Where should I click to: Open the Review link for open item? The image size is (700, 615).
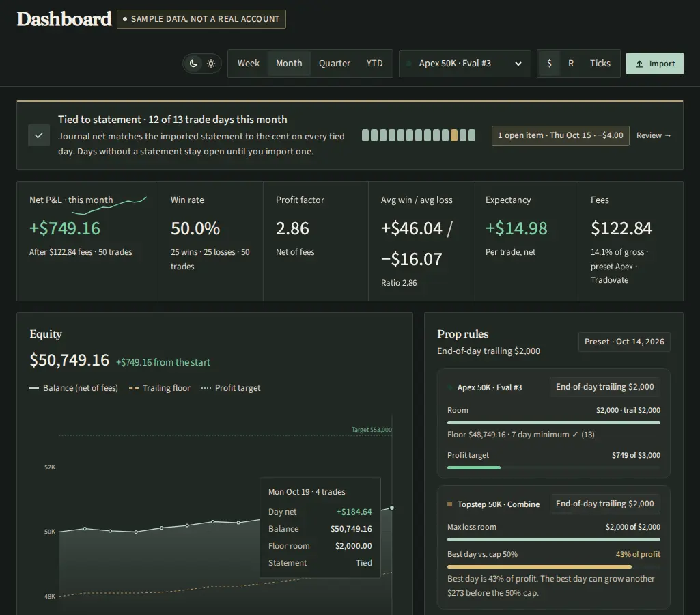(x=654, y=135)
